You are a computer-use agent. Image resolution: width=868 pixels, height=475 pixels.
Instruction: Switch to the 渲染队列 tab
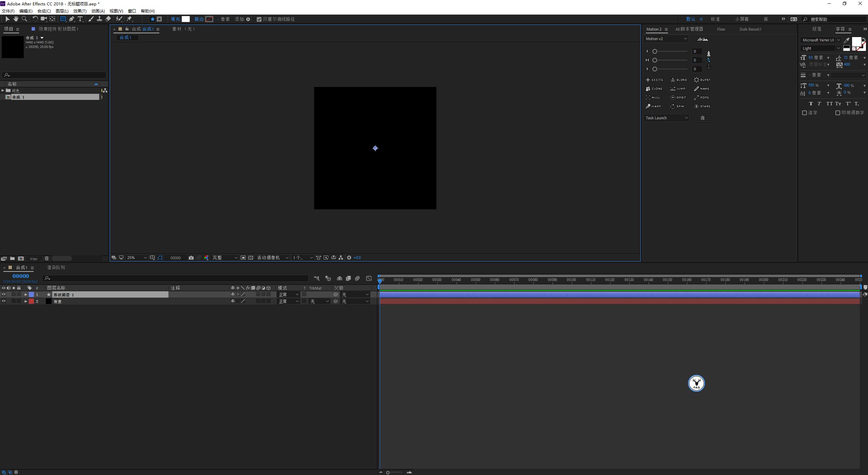pos(56,268)
